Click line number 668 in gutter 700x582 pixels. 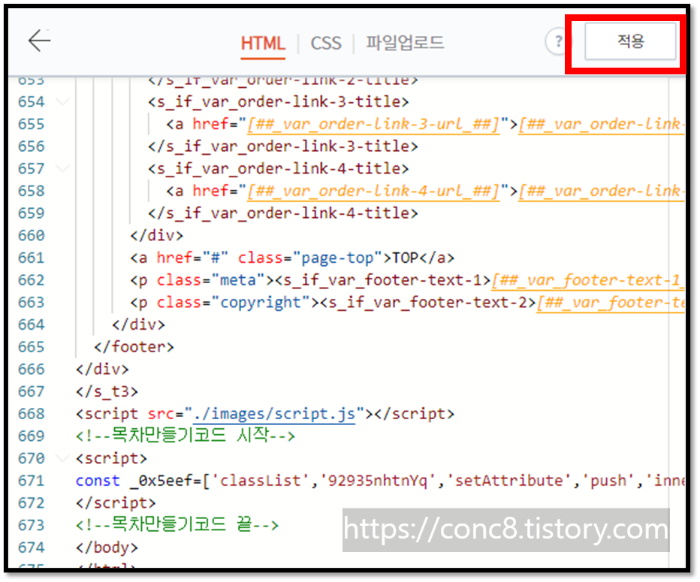pyautogui.click(x=31, y=414)
